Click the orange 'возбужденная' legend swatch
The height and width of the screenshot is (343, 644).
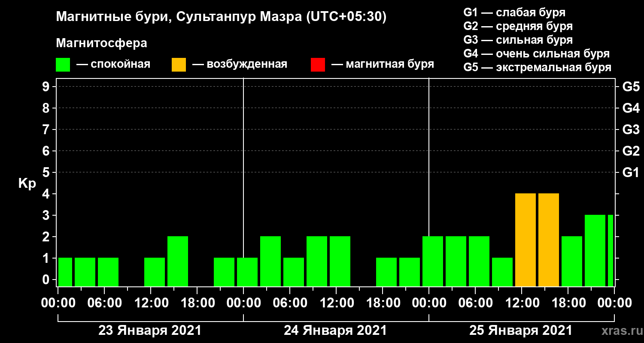[x=179, y=65]
